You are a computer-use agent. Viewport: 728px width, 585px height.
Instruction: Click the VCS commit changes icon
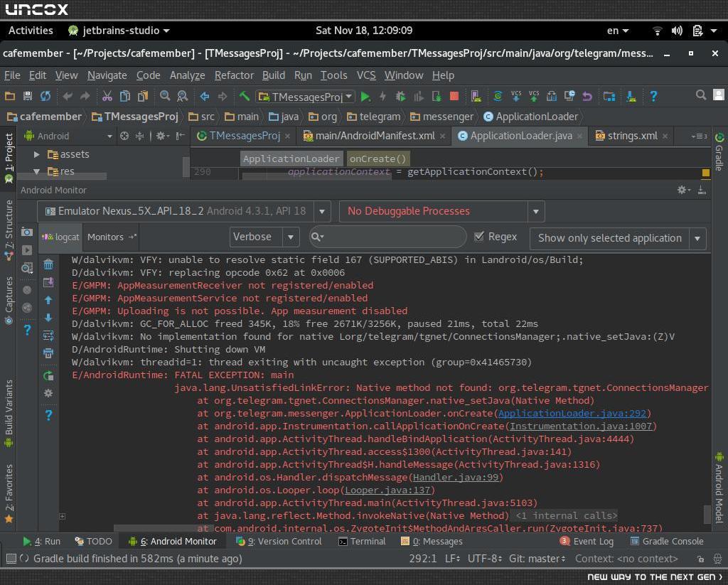click(x=534, y=96)
